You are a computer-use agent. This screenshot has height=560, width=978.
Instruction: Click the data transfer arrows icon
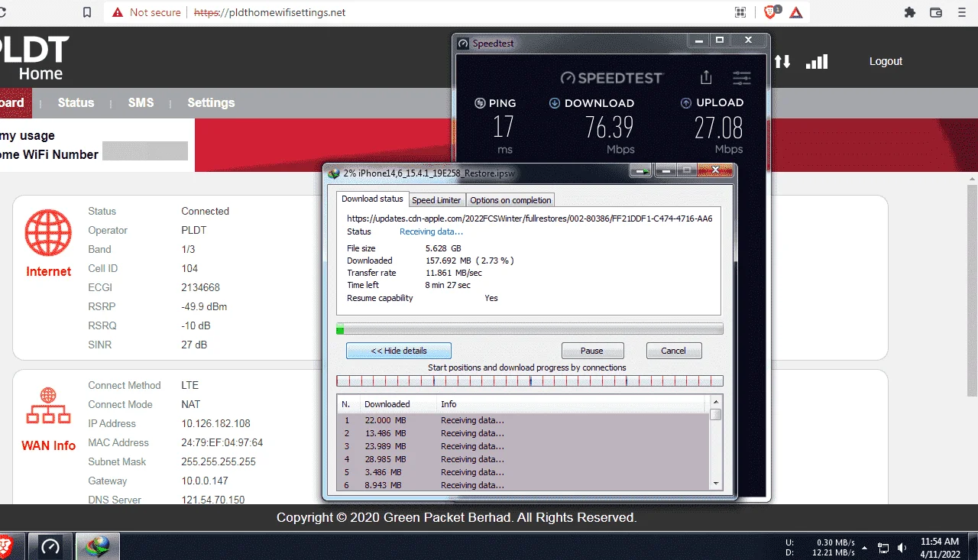point(782,61)
